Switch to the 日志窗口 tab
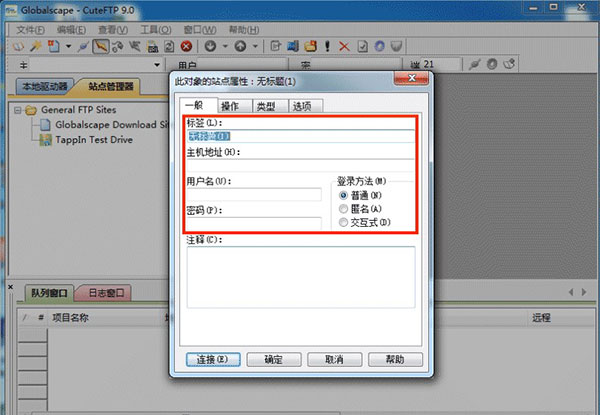 click(105, 293)
